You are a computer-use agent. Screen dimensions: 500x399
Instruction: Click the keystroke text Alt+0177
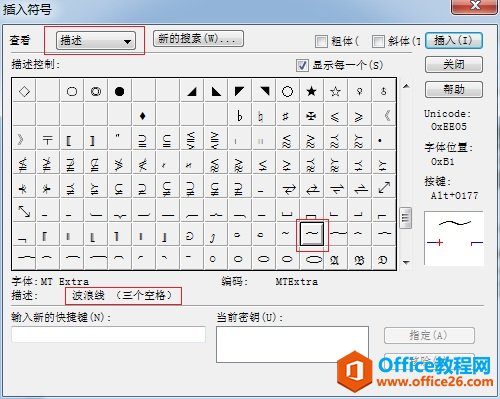[x=454, y=195]
